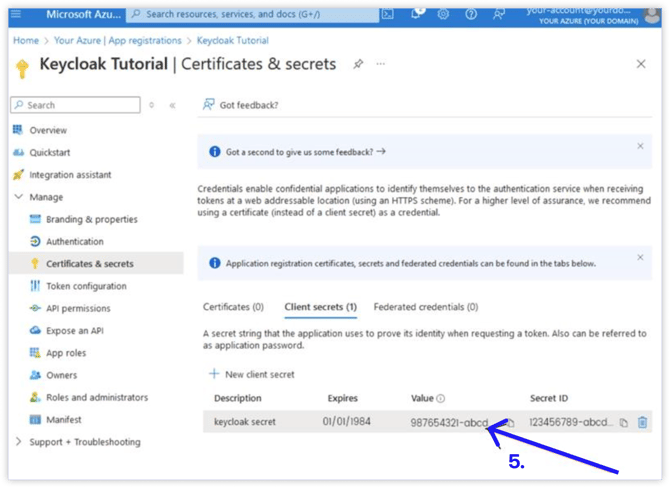The height and width of the screenshot is (488, 670).
Task: Click the Description column header
Action: coord(238,398)
